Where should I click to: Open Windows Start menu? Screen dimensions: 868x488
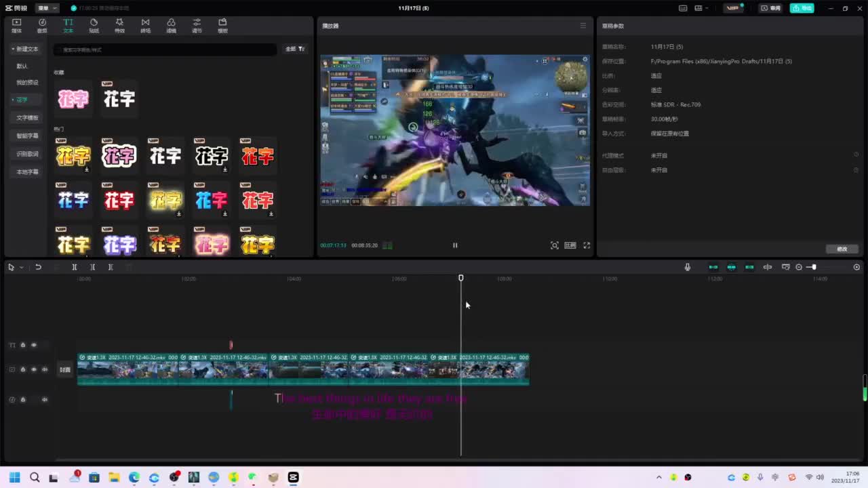(x=14, y=477)
